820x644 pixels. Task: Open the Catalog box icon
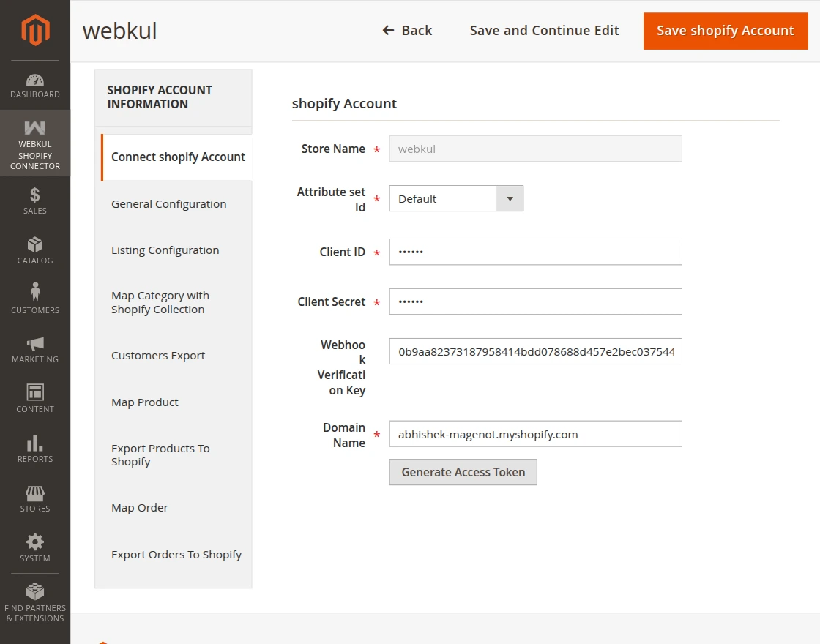(35, 244)
